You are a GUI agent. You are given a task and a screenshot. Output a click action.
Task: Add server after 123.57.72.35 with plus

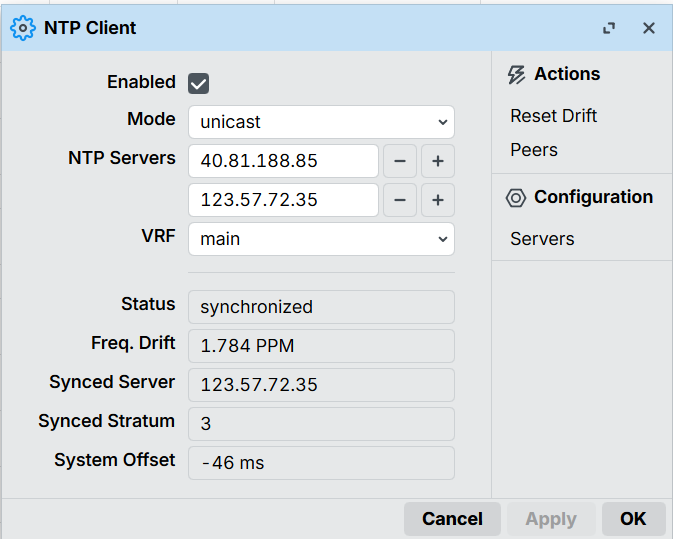437,200
